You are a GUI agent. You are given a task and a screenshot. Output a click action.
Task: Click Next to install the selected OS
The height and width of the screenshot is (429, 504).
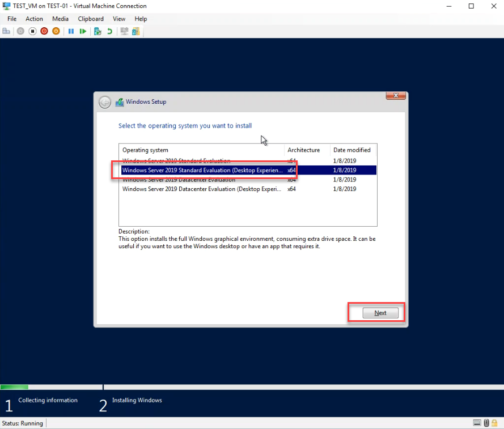coord(379,312)
